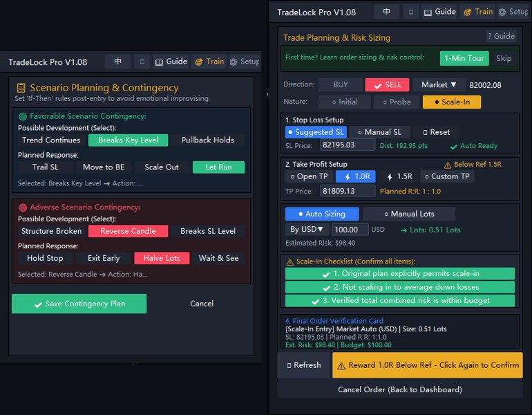
Task: Choose Move to BE planned response
Action: [104, 167]
